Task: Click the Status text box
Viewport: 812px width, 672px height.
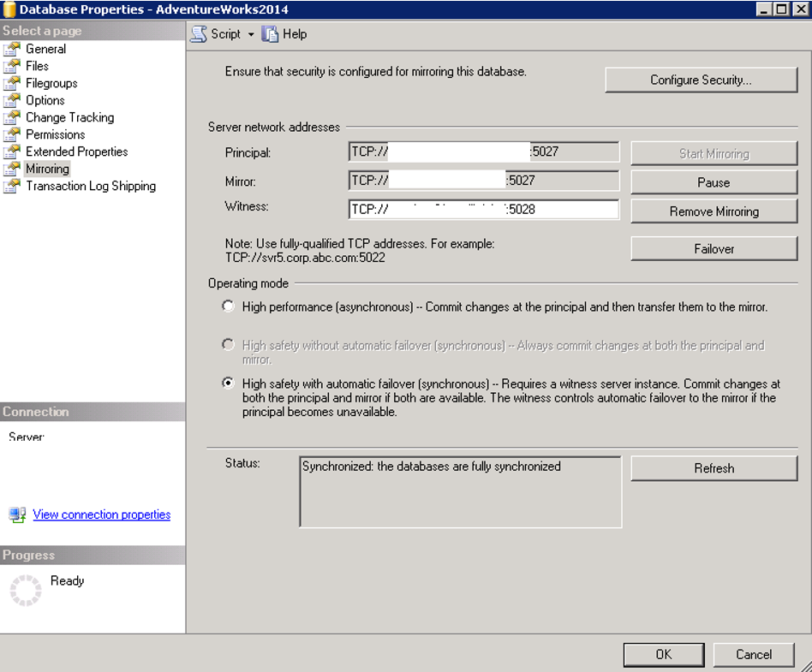Action: pos(460,492)
